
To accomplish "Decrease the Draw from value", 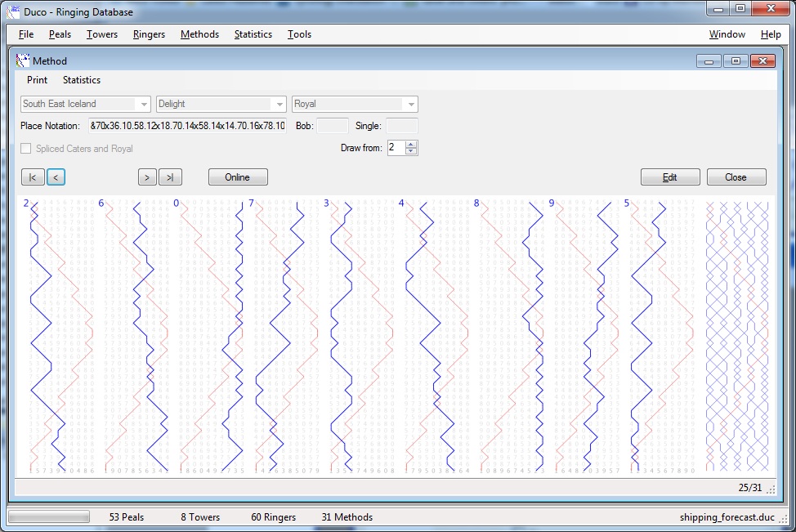I will click(411, 151).
